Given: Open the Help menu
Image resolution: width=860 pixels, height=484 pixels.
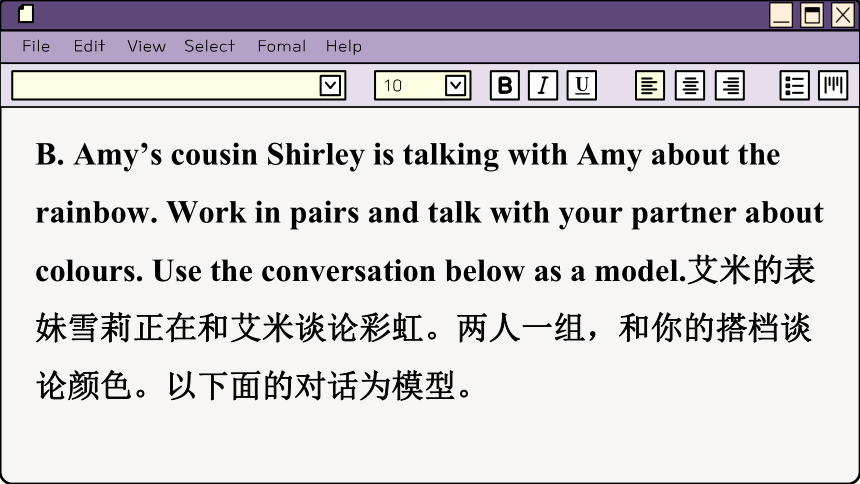Looking at the screenshot, I should click(344, 46).
